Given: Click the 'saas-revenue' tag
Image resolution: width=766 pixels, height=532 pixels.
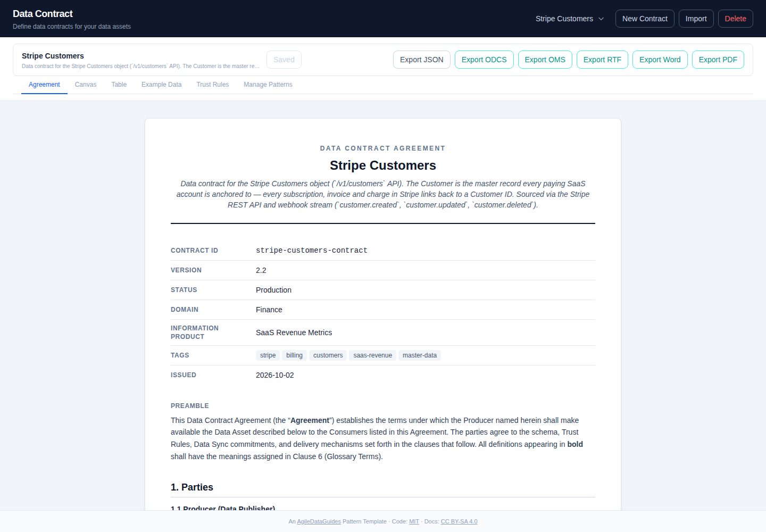Looking at the screenshot, I should pyautogui.click(x=373, y=355).
